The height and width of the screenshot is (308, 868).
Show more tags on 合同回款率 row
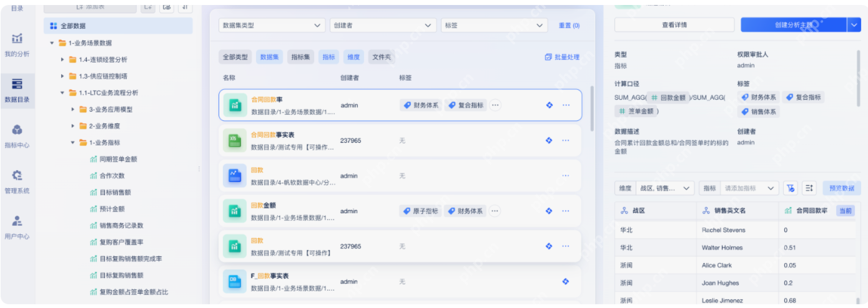coord(495,105)
